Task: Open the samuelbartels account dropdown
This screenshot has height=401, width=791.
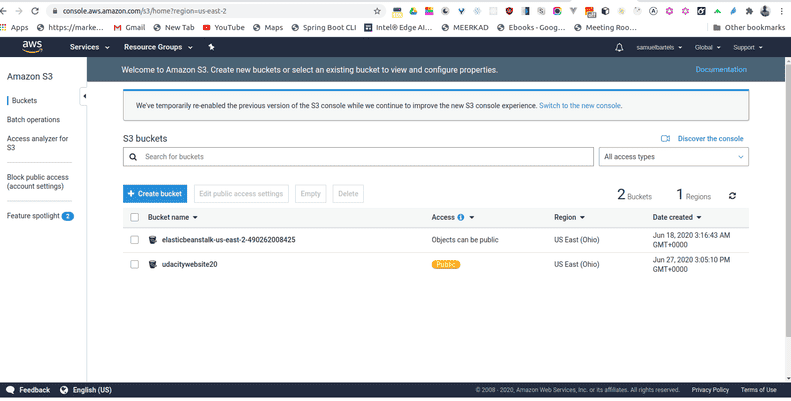Action: 659,47
